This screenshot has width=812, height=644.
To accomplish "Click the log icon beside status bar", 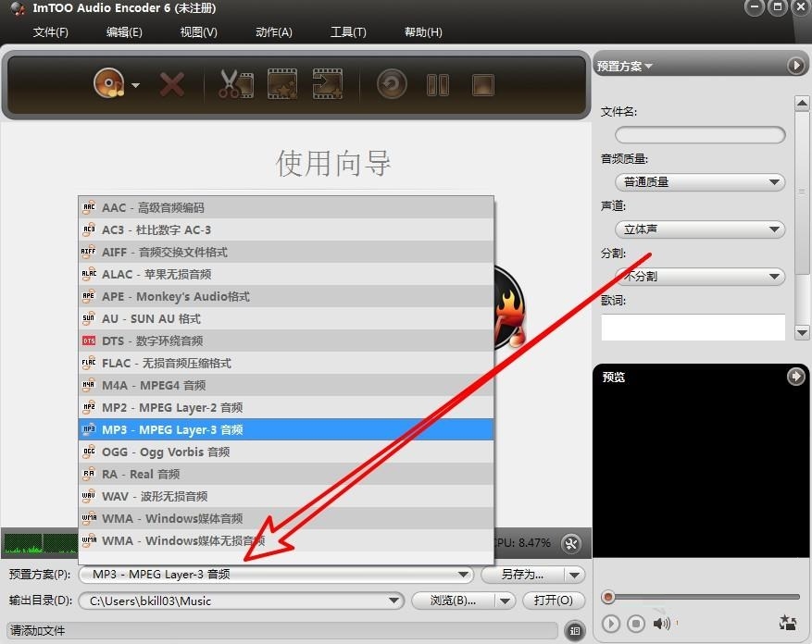I will tap(575, 630).
